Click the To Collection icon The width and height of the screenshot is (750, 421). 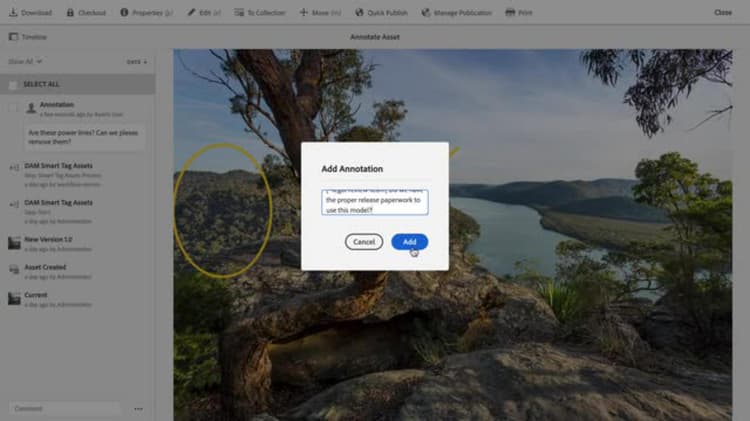pyautogui.click(x=239, y=12)
